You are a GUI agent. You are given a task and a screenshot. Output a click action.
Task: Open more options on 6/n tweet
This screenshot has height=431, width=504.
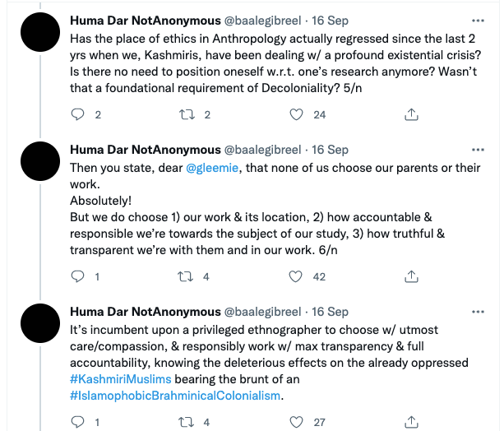point(478,150)
